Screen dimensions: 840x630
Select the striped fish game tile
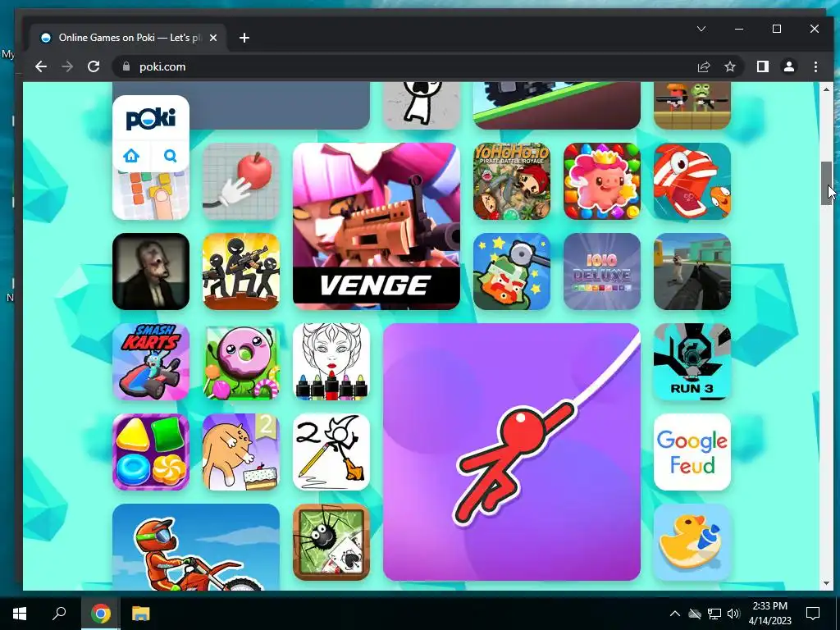tap(692, 181)
